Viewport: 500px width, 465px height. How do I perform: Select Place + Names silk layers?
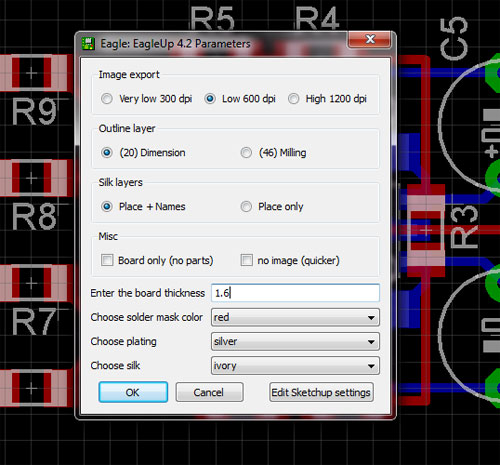tap(107, 207)
